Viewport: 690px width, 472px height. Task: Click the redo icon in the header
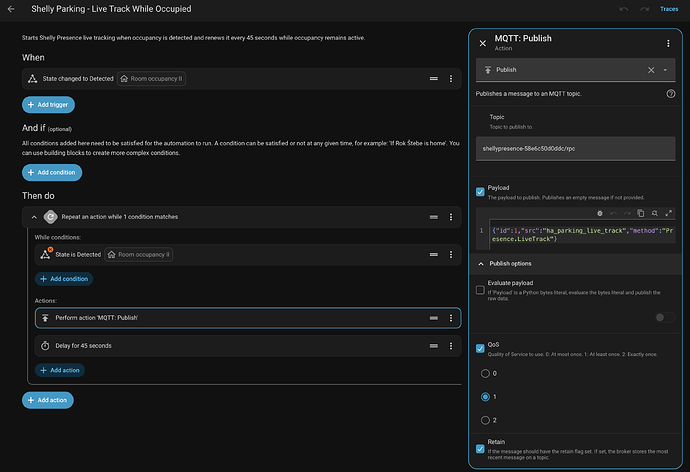[644, 9]
